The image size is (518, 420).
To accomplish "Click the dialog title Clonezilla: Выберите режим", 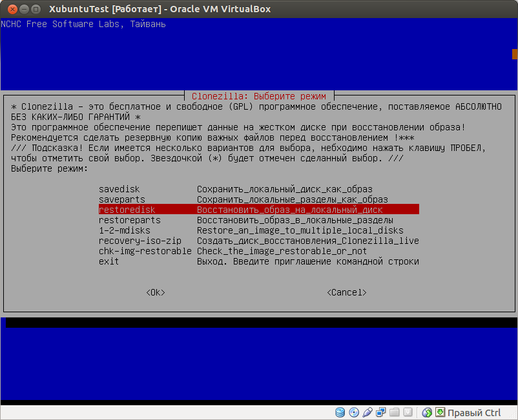I will tap(258, 96).
